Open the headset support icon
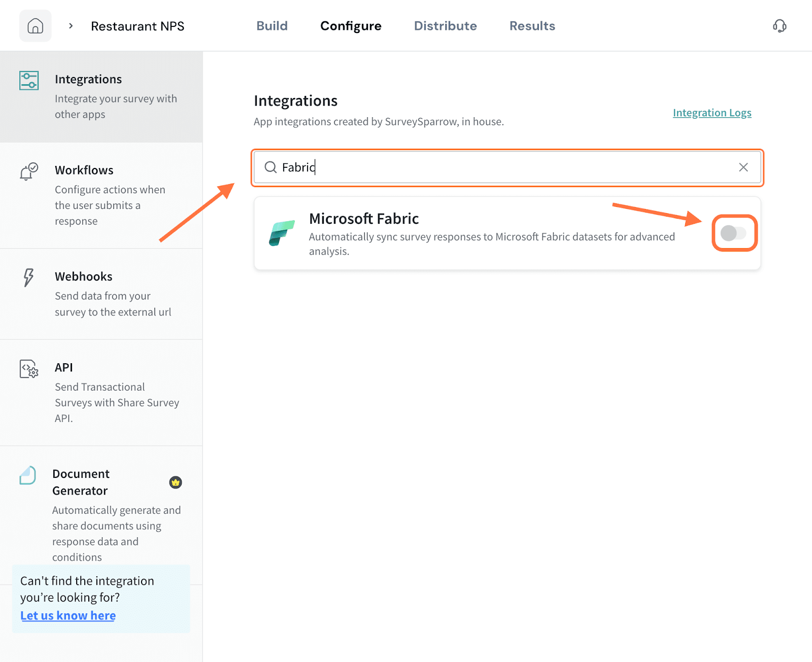The height and width of the screenshot is (662, 812). (780, 26)
